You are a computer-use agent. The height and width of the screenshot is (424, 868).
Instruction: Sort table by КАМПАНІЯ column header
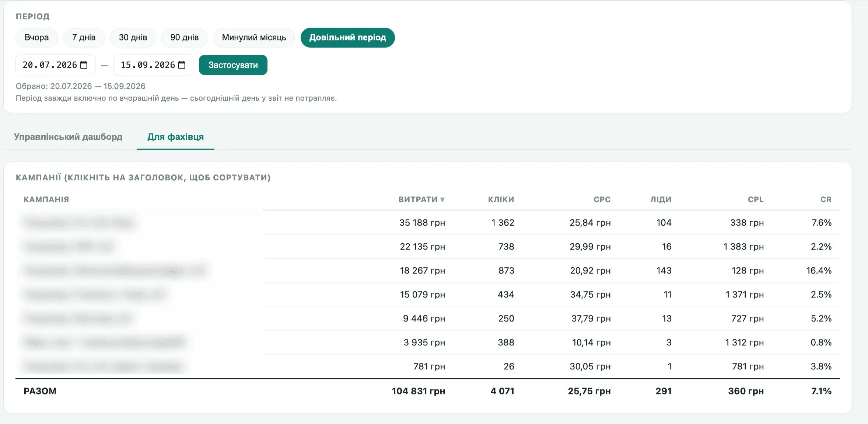click(x=46, y=199)
